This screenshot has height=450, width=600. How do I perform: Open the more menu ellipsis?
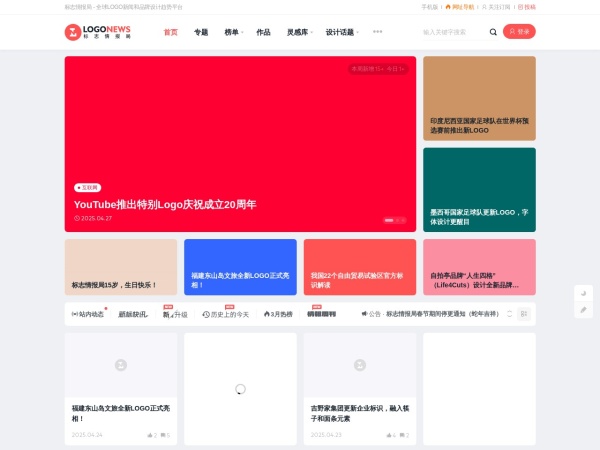[377, 32]
